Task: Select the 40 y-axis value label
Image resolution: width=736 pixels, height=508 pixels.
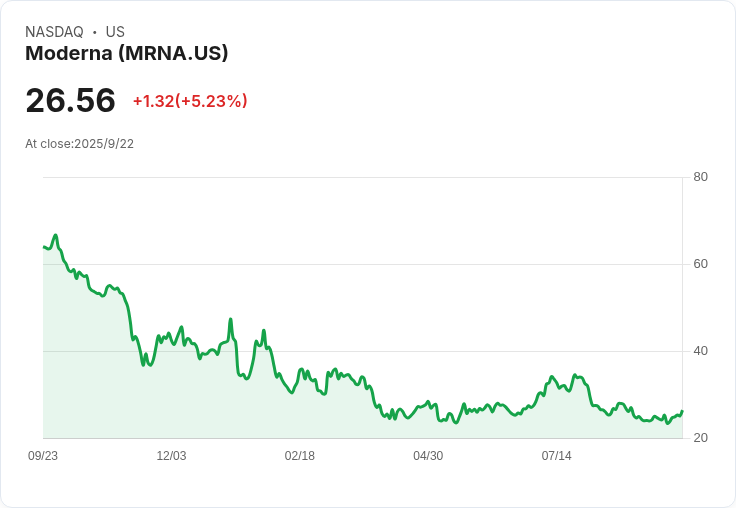Action: (x=700, y=351)
